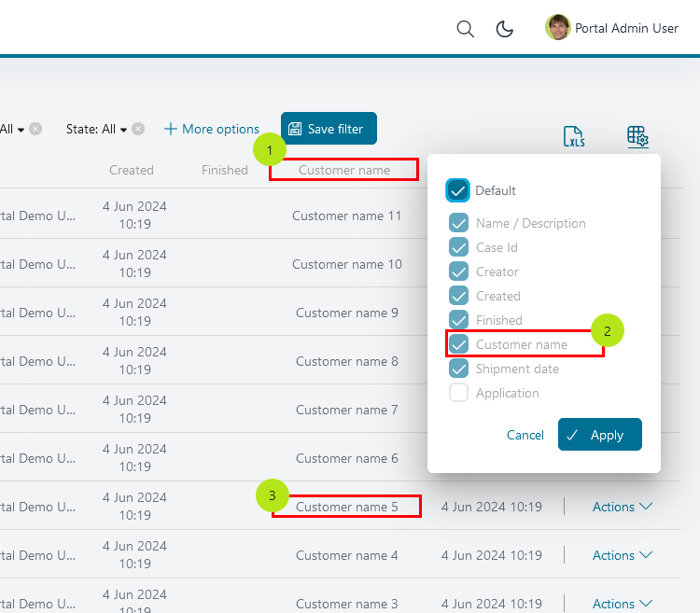Screen dimensions: 700x613
Task: Open the leftmost All filter dropdown
Action: (12, 129)
